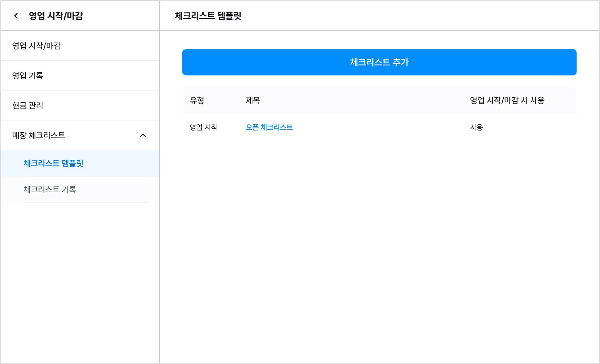Click the bold 영업 시작/마감 sidebar title
Viewport: 600px width, 364px height.
pos(56,16)
